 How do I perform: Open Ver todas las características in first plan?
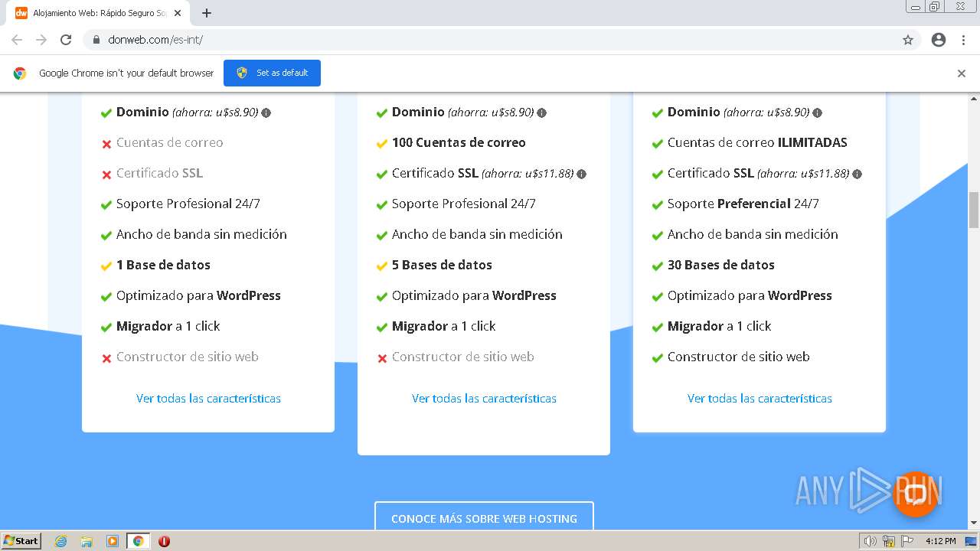pos(208,399)
